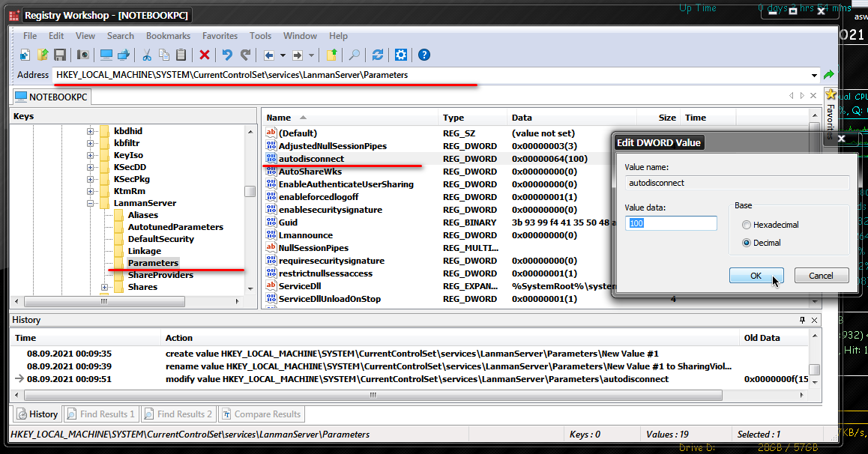Click the open registry file icon

coord(43,55)
